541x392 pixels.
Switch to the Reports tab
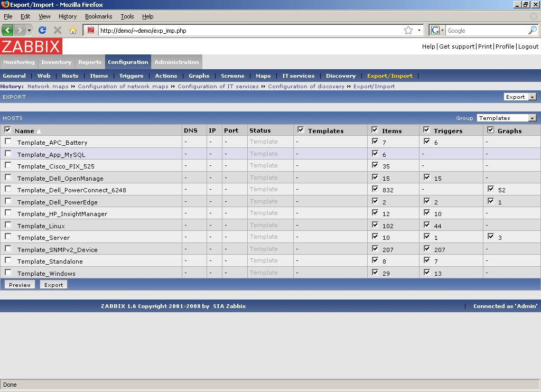(90, 62)
